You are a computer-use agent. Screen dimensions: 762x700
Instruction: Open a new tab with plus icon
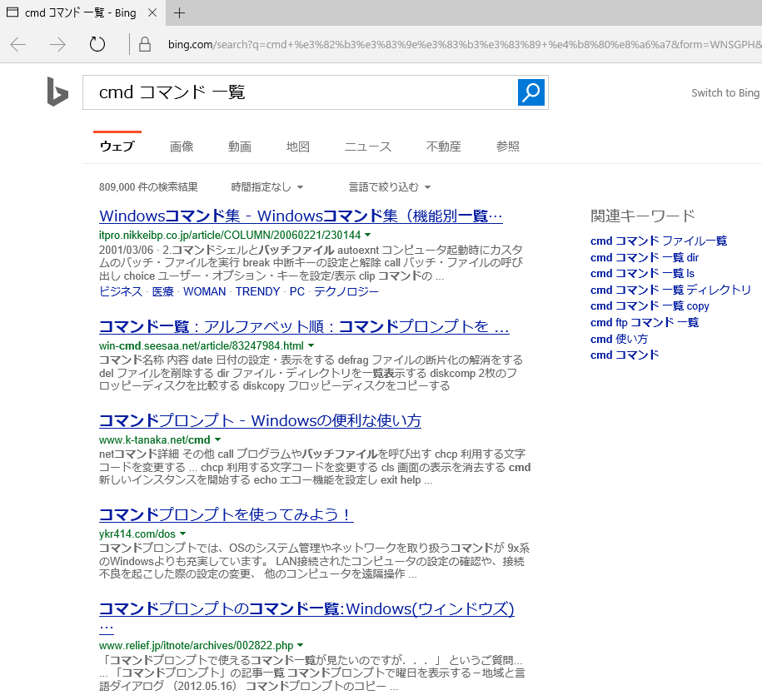click(180, 12)
